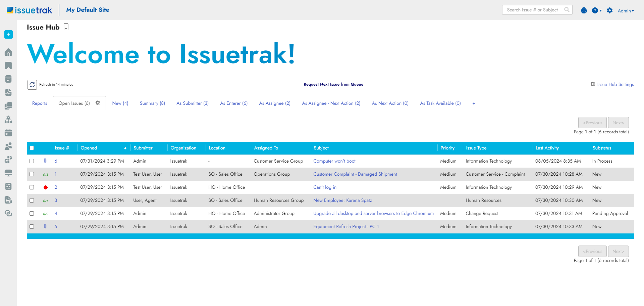Click the 0/3 task indicator on issue 1
Screen dimensions: 644x306
46,175
